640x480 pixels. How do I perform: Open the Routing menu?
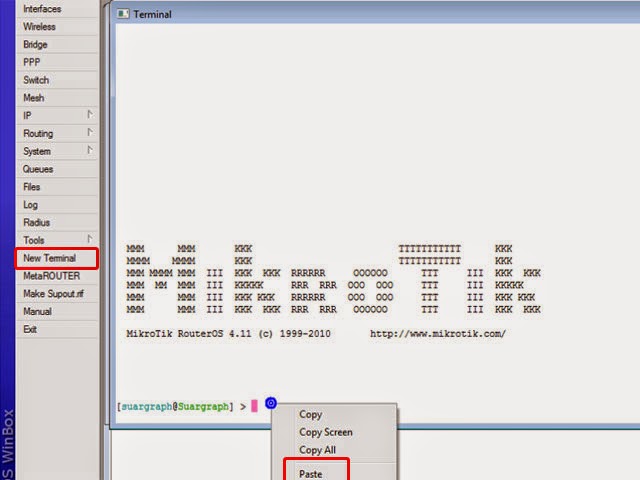pos(57,133)
